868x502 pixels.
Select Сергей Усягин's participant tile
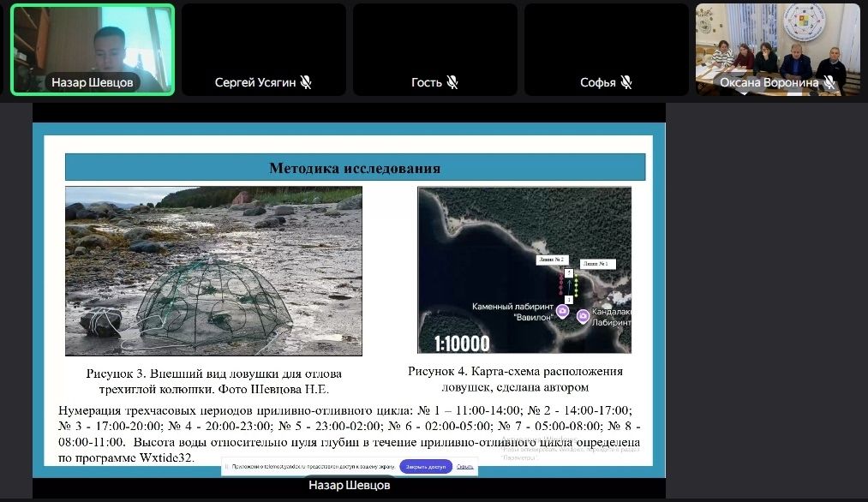pyautogui.click(x=263, y=43)
